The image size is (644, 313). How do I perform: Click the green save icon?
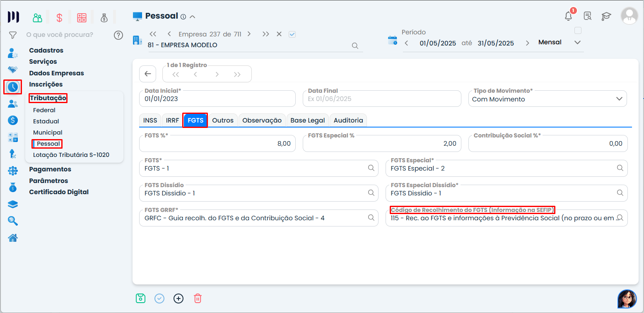pyautogui.click(x=141, y=298)
